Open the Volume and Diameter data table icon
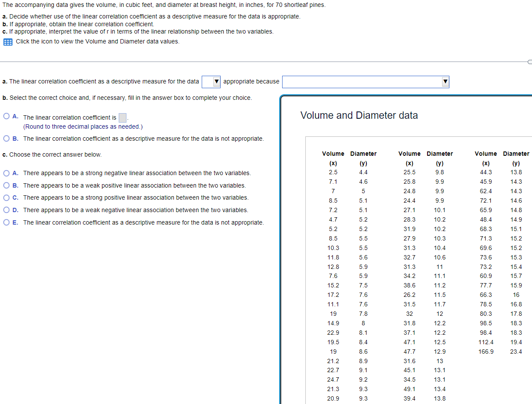532x404 pixels. coord(8,42)
